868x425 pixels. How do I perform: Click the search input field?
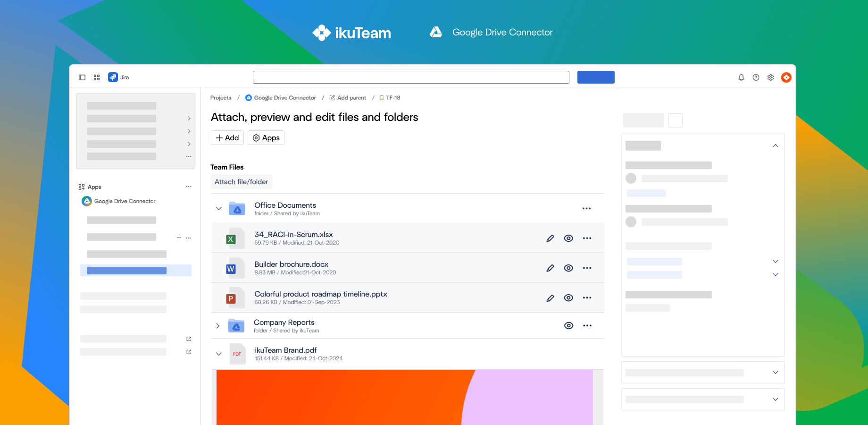point(411,77)
